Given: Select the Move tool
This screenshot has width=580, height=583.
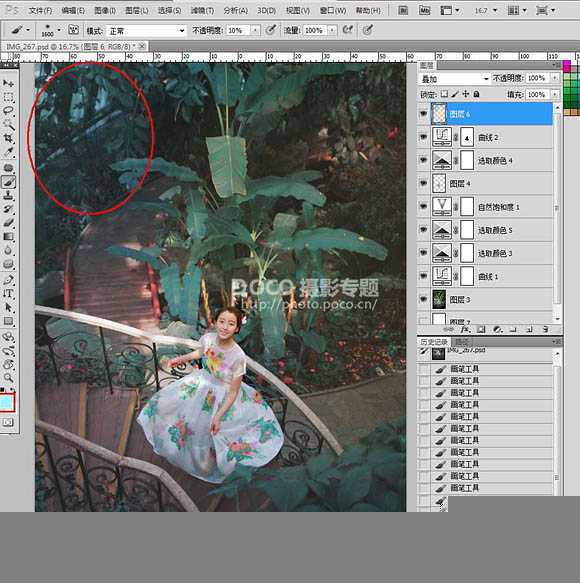Looking at the screenshot, I should point(8,83).
